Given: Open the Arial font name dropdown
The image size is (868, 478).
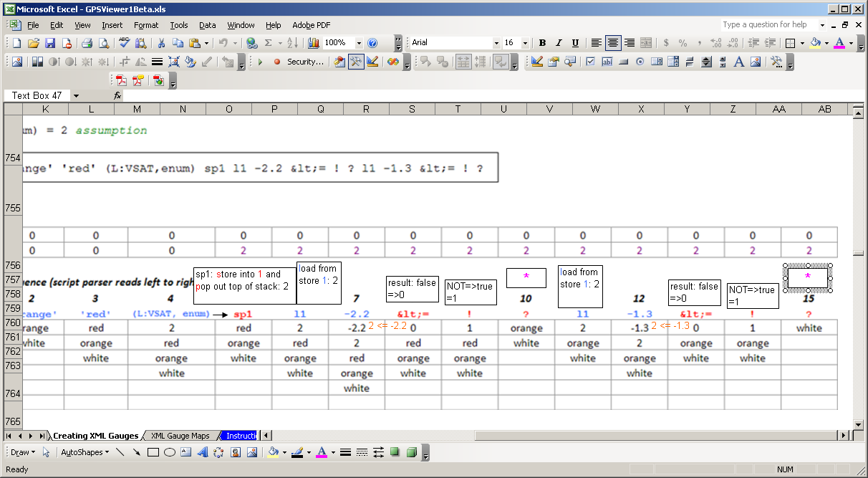Looking at the screenshot, I should pos(496,43).
